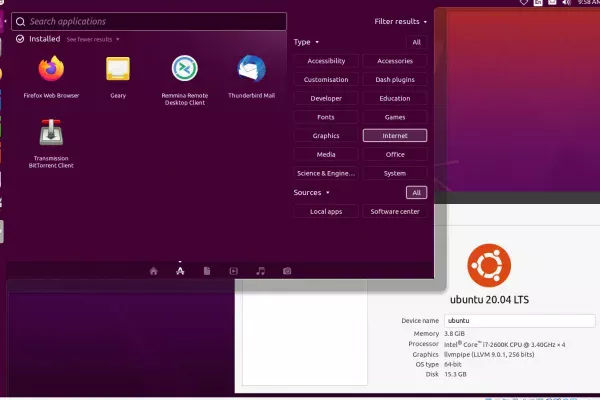Click the OS type 64-bit value
Image resolution: width=600 pixels, height=400 pixels.
pos(453,364)
